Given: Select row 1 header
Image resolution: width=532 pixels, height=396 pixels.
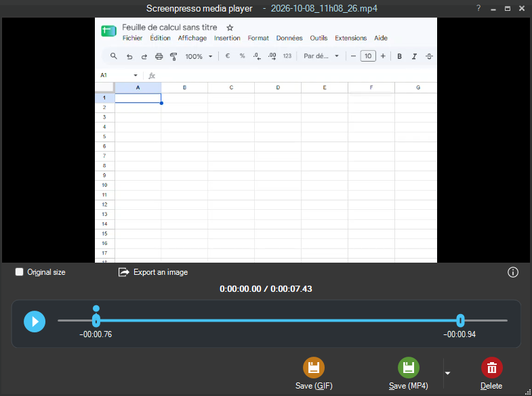Looking at the screenshot, I should pos(104,98).
